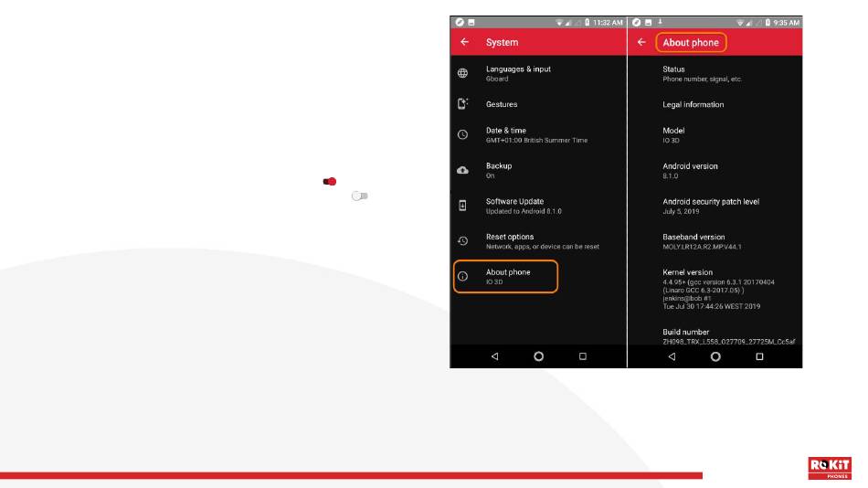Tap Wi-Fi icon in About phone status bar

pyautogui.click(x=740, y=23)
